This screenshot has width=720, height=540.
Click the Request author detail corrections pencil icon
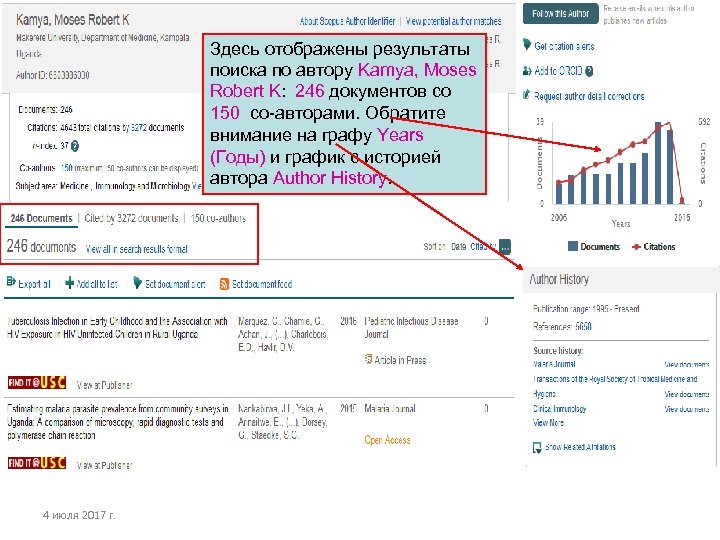[x=527, y=95]
